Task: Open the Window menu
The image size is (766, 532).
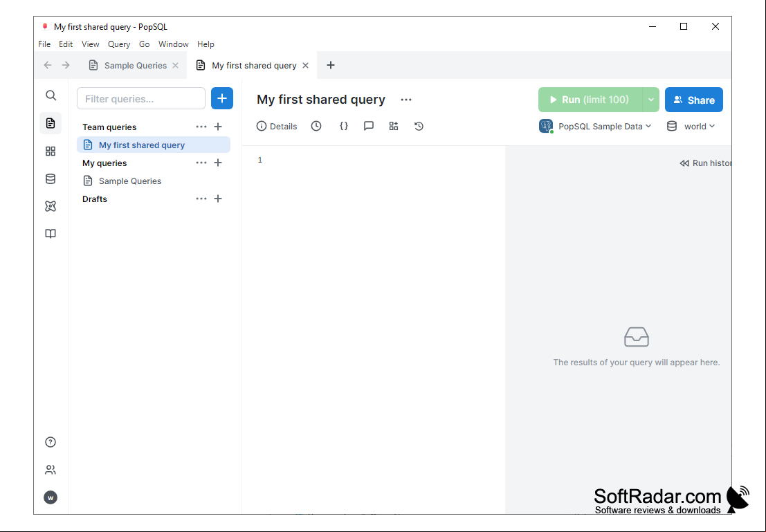Action: [174, 44]
